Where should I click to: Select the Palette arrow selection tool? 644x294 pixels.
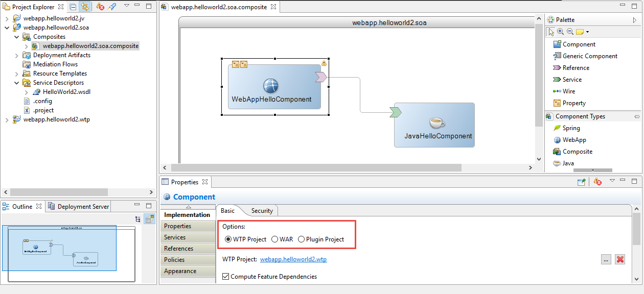click(x=551, y=32)
